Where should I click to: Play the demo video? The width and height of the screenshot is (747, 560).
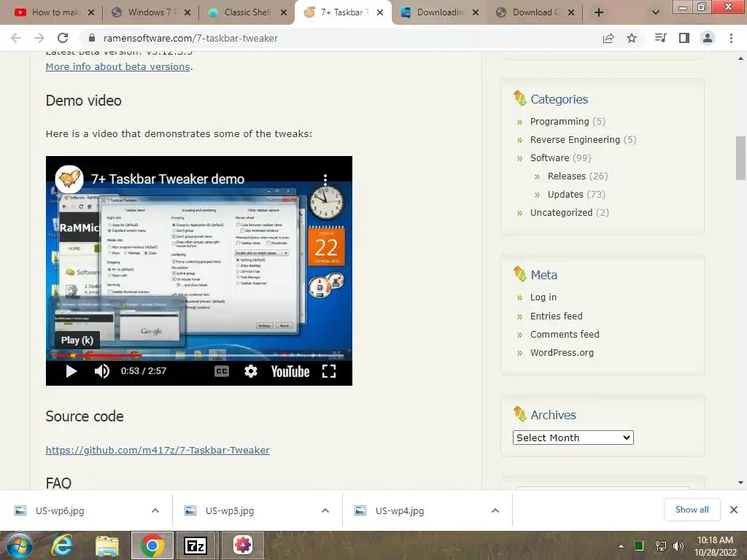click(71, 371)
